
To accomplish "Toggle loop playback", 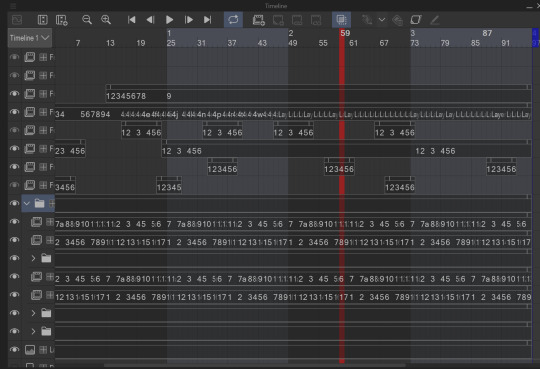I will coord(233,19).
